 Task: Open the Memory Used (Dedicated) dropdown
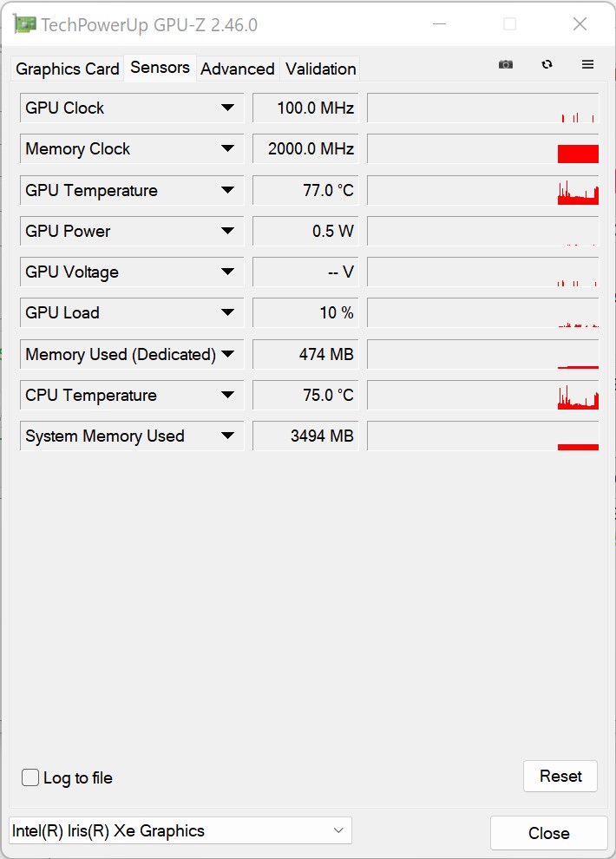(x=227, y=354)
